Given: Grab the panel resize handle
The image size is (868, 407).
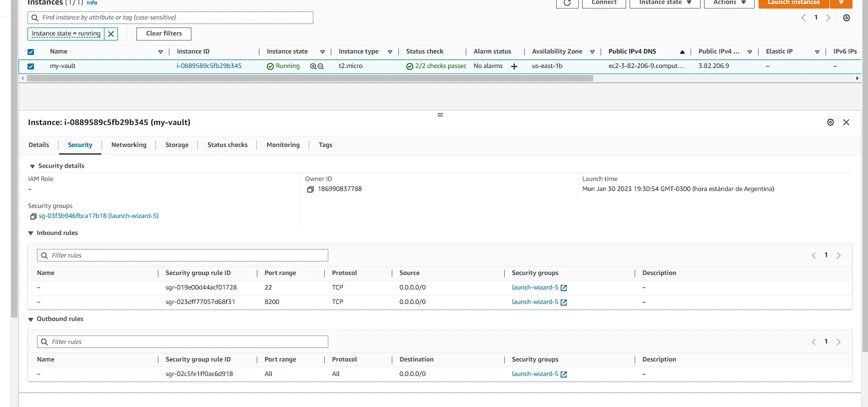Looking at the screenshot, I should [440, 115].
